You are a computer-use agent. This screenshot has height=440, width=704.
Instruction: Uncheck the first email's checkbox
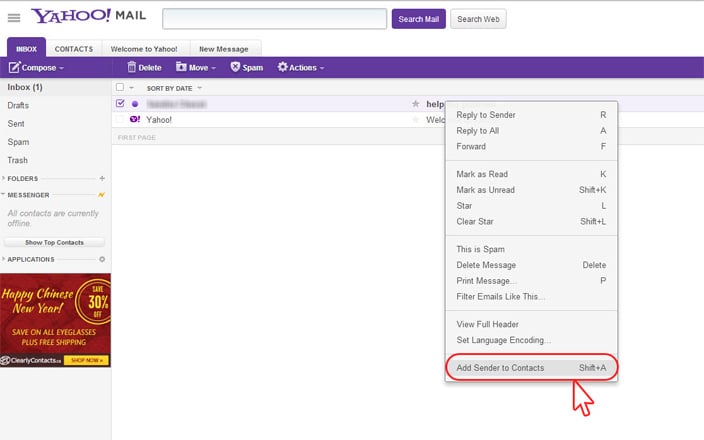pyautogui.click(x=120, y=103)
